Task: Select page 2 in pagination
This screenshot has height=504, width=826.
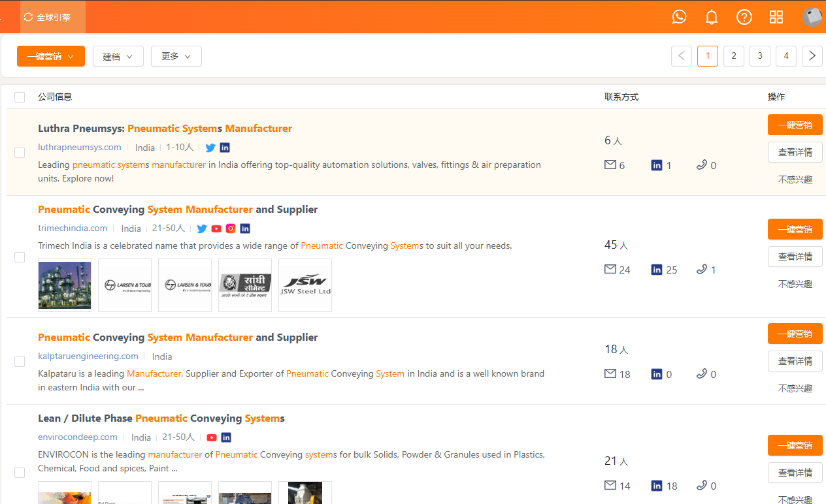Action: coord(734,56)
